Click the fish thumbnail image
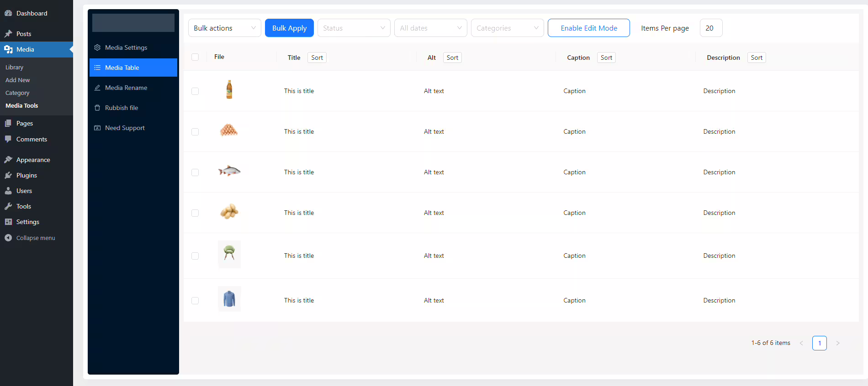868x386 pixels. click(229, 171)
